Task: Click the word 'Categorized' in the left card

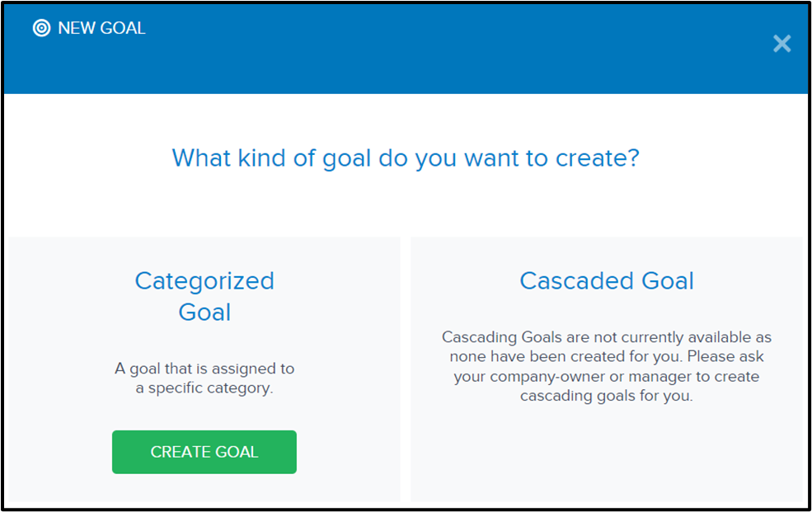Action: click(x=204, y=281)
